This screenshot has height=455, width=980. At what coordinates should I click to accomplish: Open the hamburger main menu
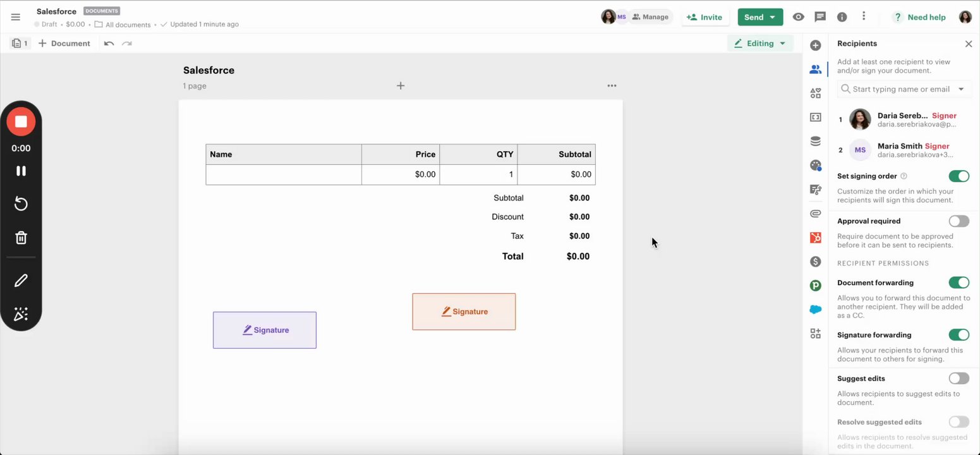point(16,17)
